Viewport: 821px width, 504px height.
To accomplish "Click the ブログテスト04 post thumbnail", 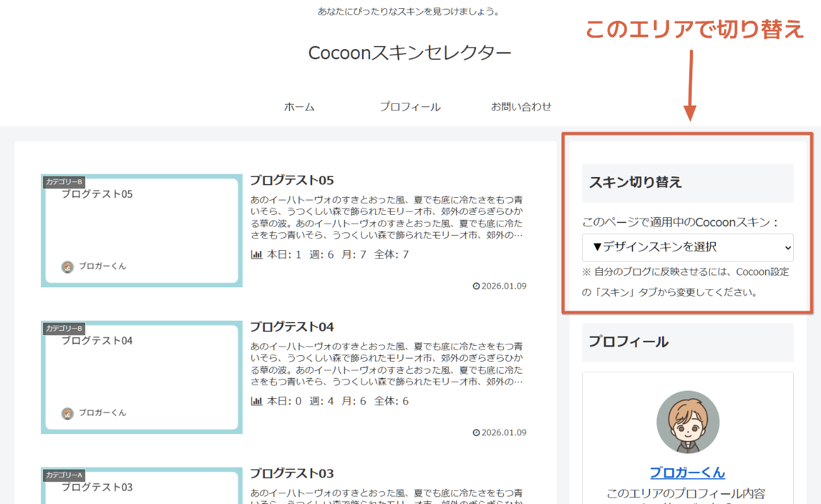I will 142,377.
